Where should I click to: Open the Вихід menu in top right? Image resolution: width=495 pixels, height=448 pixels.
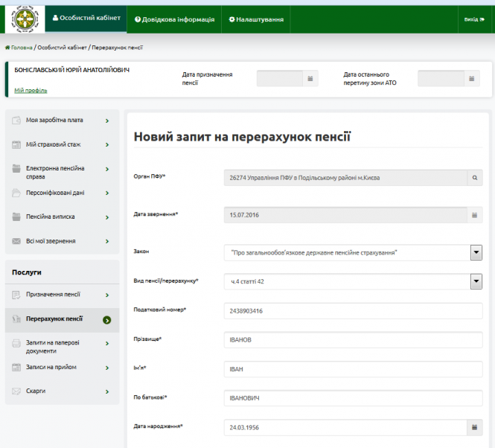473,19
